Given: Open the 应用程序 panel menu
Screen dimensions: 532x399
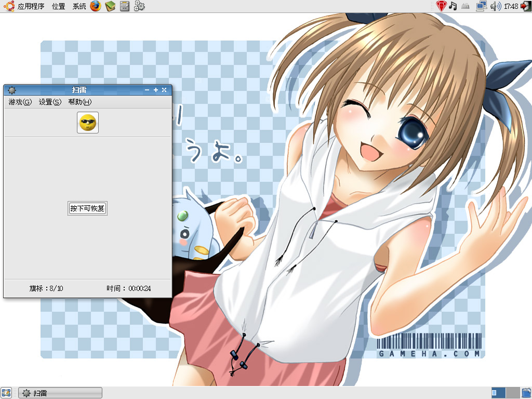Looking at the screenshot, I should (x=31, y=6).
